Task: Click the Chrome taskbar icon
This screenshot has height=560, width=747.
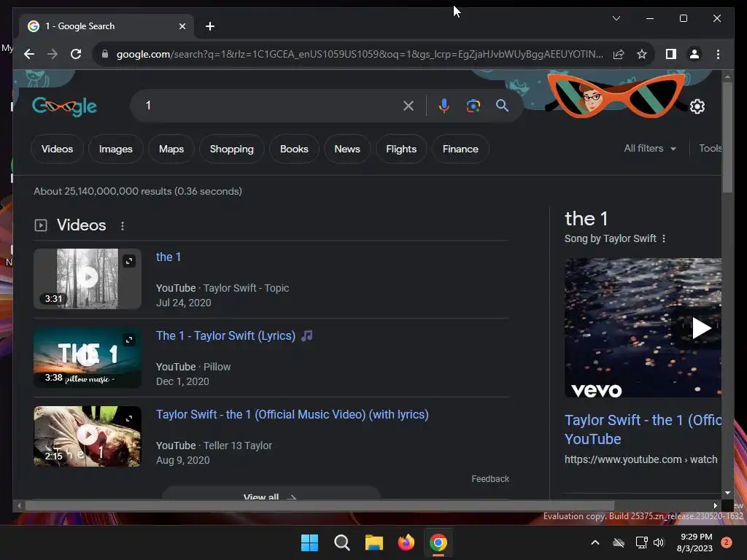Action: point(438,542)
